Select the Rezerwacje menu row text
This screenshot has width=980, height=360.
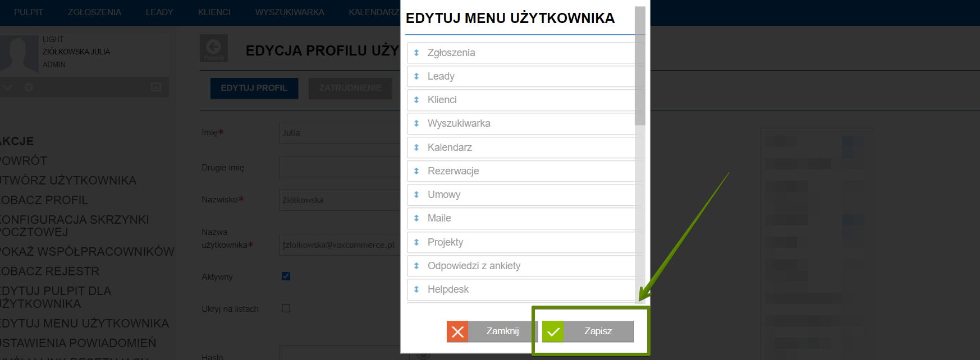click(454, 171)
